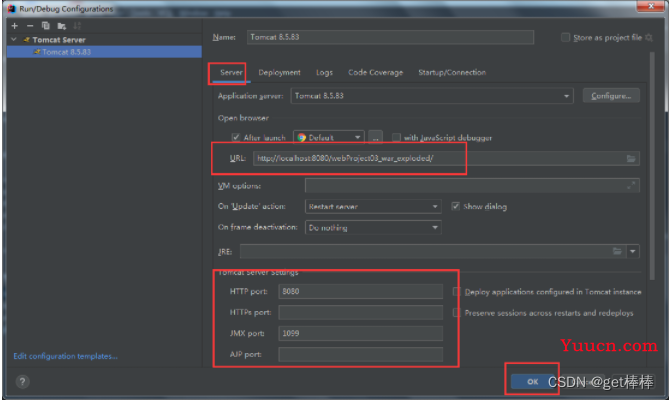Image resolution: width=670 pixels, height=400 pixels.
Task: Open browser chooser via ellipsis button
Action: [x=376, y=138]
